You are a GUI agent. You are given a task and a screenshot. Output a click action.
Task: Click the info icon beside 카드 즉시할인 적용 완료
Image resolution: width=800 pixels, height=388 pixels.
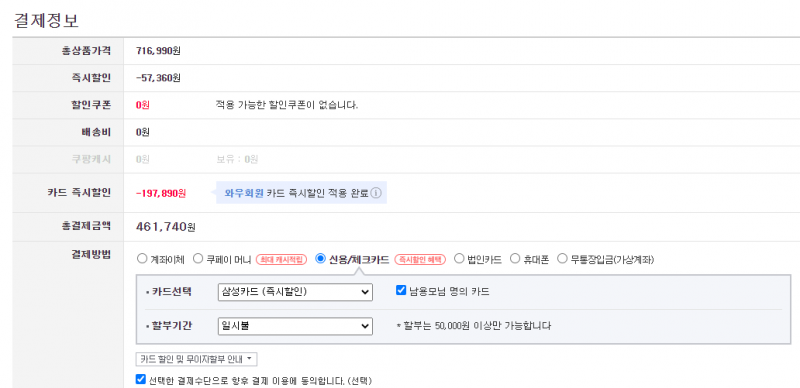pos(376,193)
